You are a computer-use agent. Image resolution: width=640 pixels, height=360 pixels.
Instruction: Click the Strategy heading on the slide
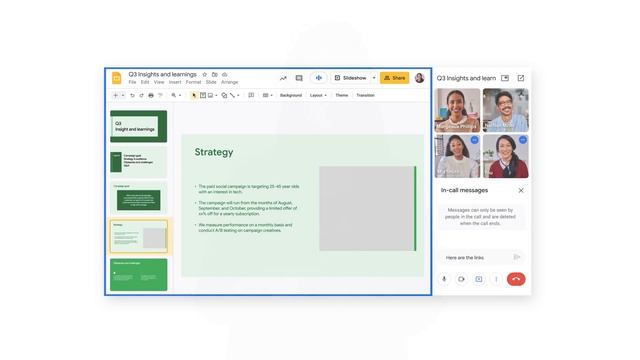[x=214, y=152]
